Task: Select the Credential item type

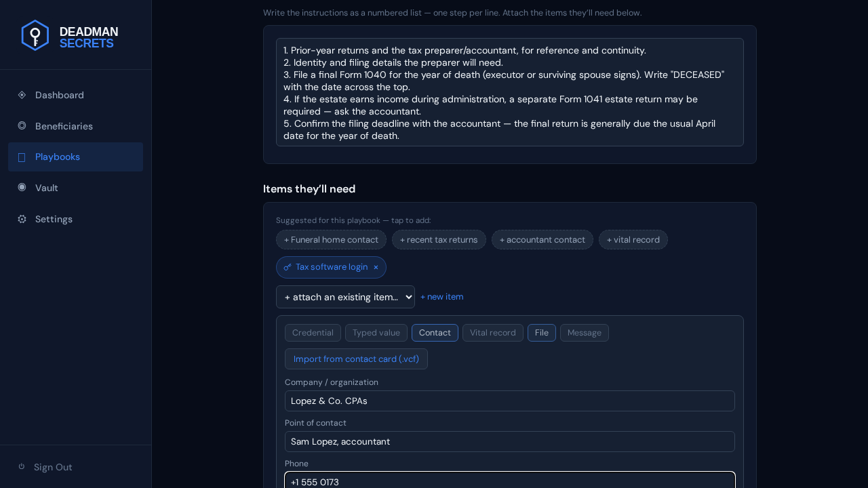Action: (313, 333)
